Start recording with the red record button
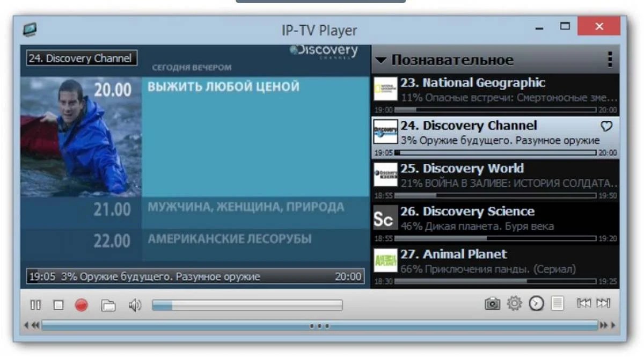Image resolution: width=644 pixels, height=357 pixels. pos(81,305)
